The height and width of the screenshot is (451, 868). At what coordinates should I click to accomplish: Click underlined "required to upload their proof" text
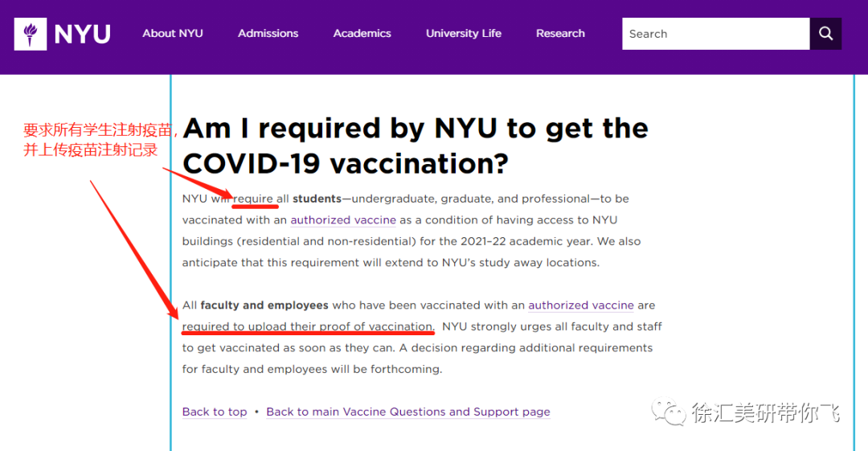(308, 327)
